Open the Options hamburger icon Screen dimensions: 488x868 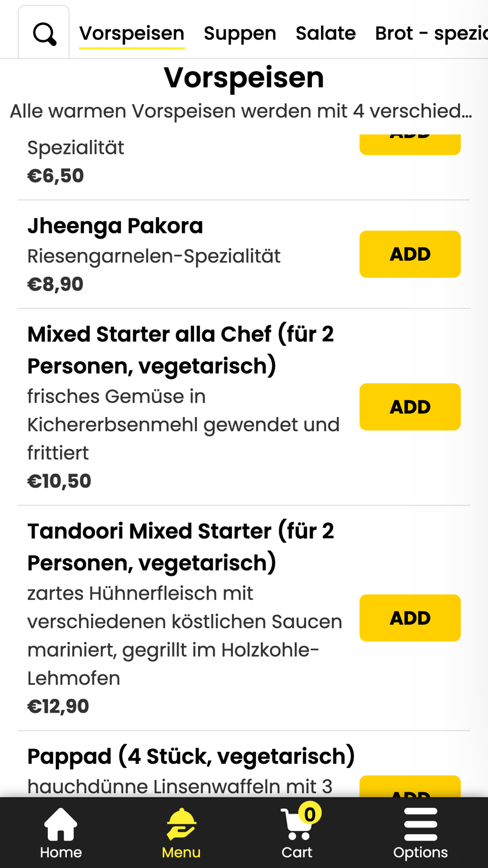[420, 824]
